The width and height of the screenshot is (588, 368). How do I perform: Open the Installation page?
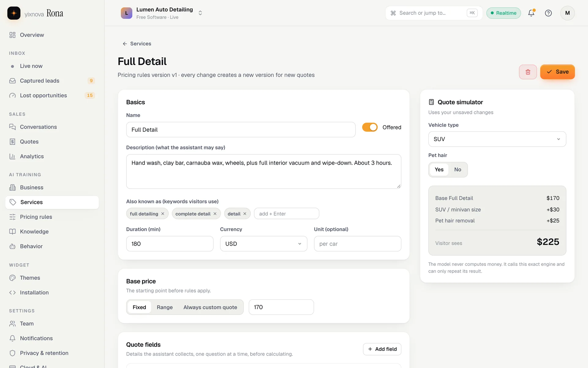[52, 293]
